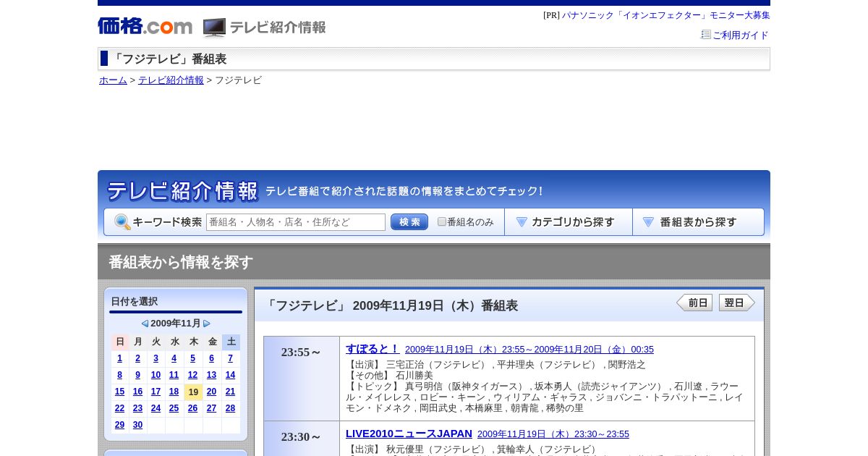The width and height of the screenshot is (868, 456).
Task: Open the 23:30～23:55 broadcast time link
Action: (553, 434)
